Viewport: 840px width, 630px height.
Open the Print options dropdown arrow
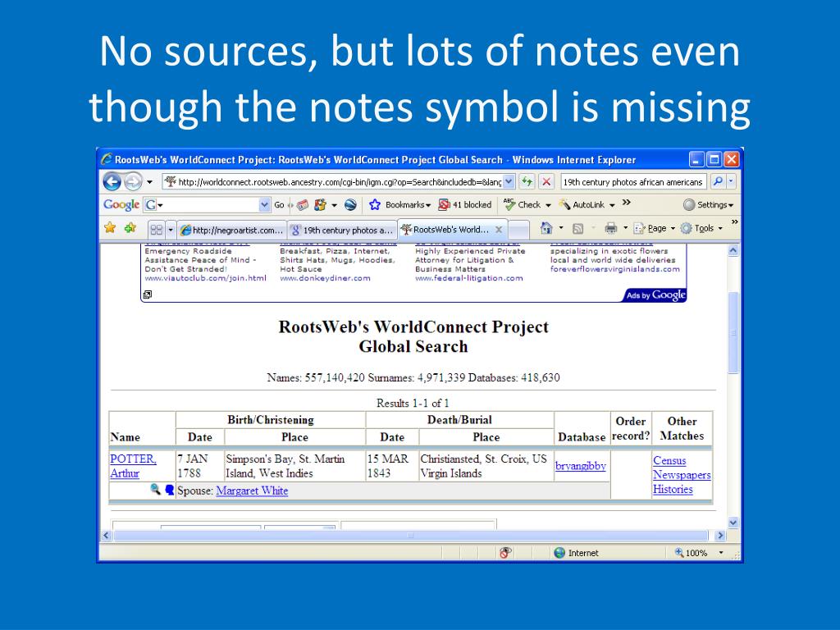click(625, 229)
